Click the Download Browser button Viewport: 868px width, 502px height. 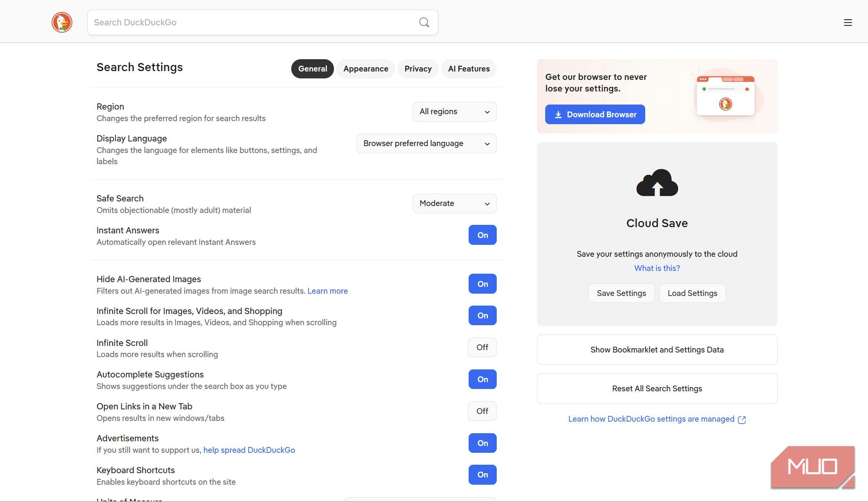pos(595,114)
